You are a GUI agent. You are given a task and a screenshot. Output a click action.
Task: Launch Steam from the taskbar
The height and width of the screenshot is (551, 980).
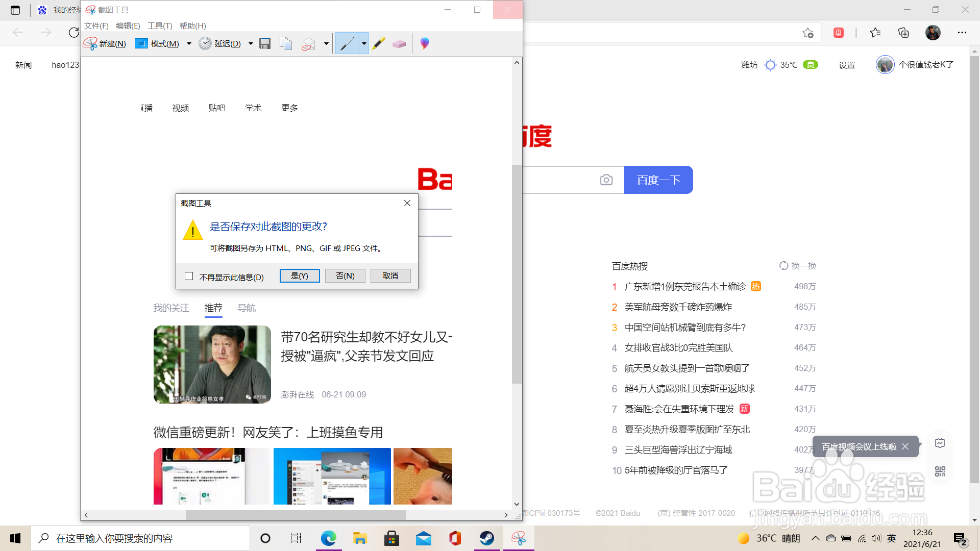(x=487, y=538)
